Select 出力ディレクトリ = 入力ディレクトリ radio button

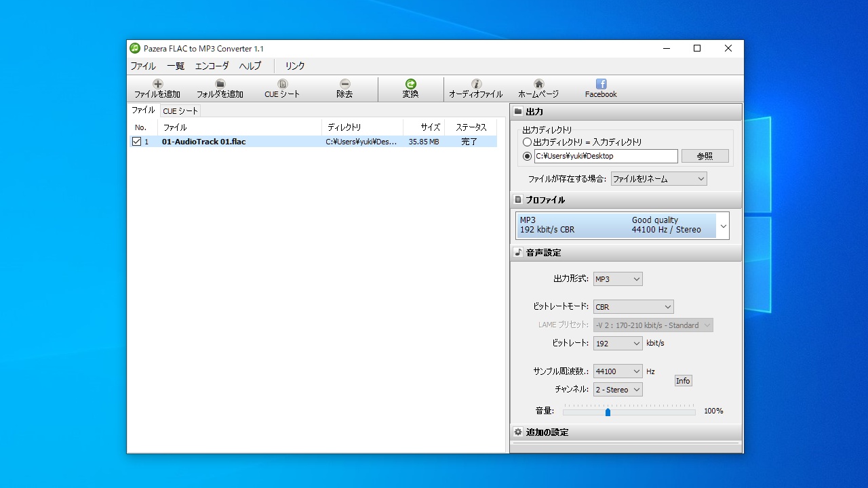[x=527, y=142]
